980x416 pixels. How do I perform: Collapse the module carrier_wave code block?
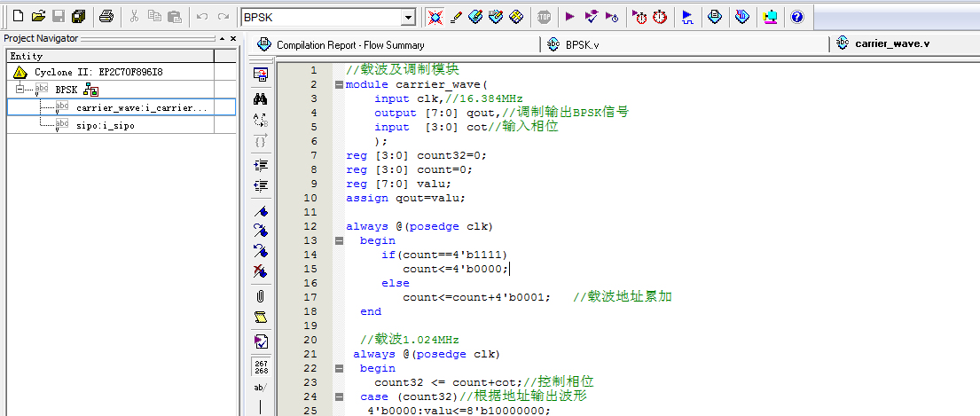click(x=338, y=84)
